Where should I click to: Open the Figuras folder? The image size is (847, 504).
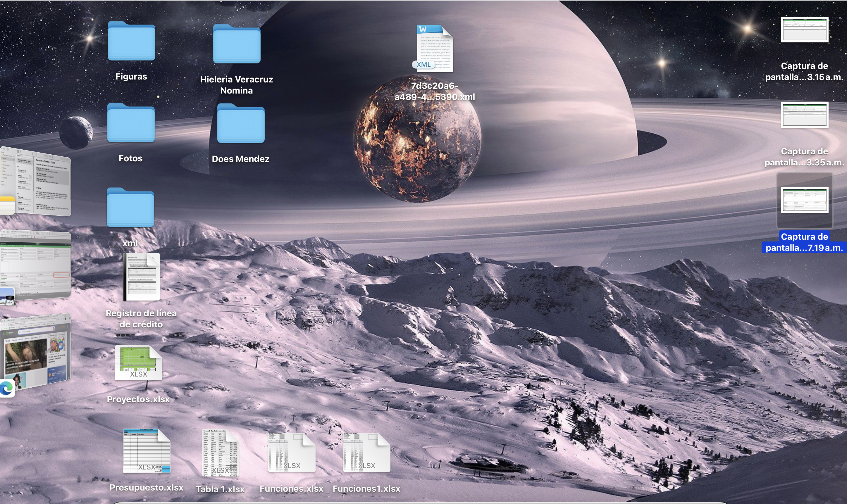[132, 41]
